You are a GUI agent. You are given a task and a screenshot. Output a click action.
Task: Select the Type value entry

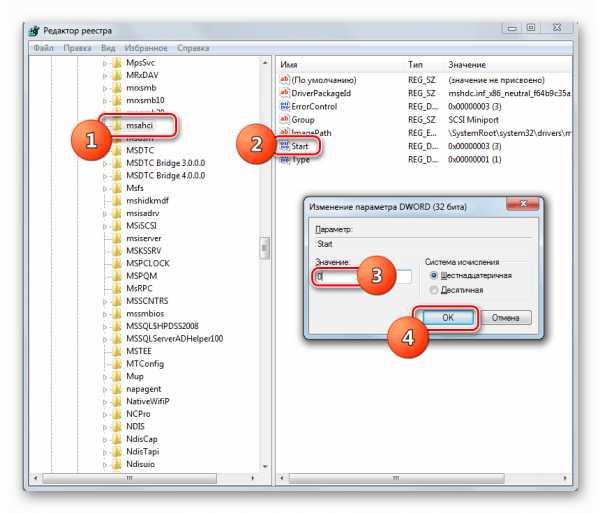pyautogui.click(x=301, y=160)
